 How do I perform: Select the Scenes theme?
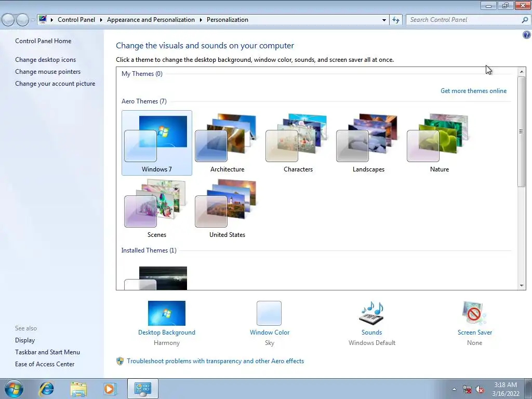pyautogui.click(x=157, y=208)
